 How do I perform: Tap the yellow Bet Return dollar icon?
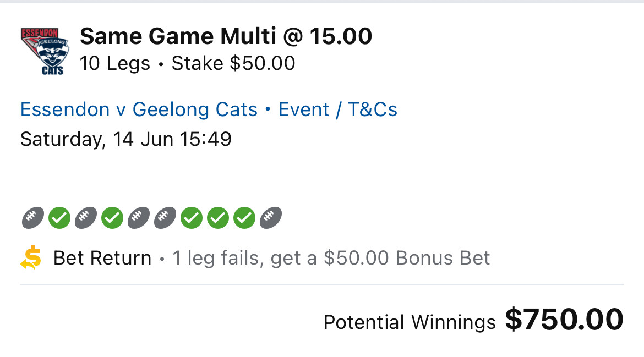pyautogui.click(x=31, y=257)
